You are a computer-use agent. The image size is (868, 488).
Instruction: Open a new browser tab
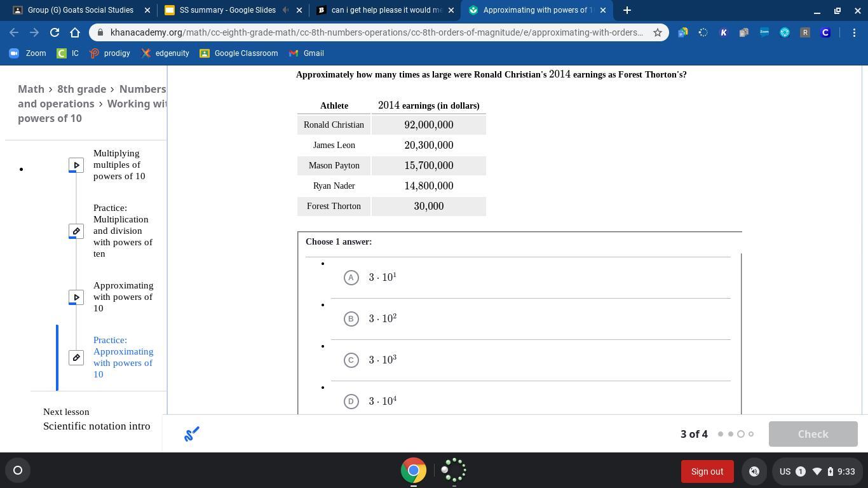pos(627,10)
